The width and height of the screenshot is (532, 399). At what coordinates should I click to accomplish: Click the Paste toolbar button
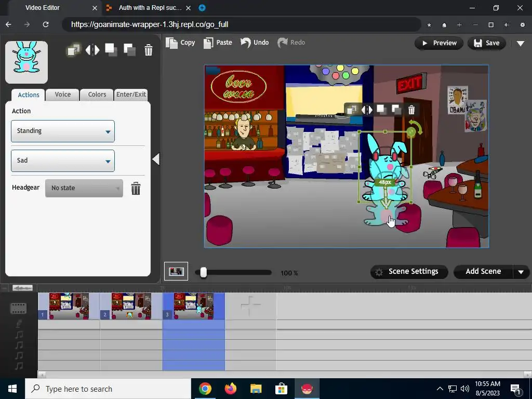(218, 43)
